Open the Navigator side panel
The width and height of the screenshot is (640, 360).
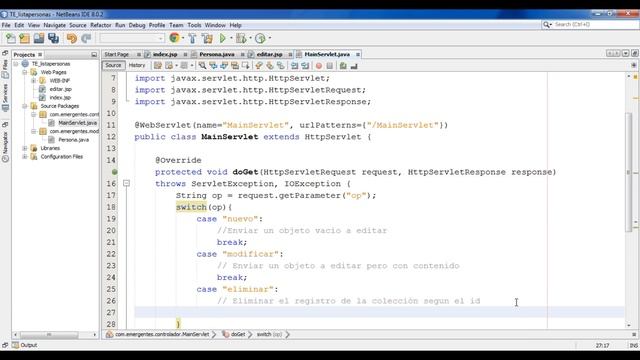point(5,146)
